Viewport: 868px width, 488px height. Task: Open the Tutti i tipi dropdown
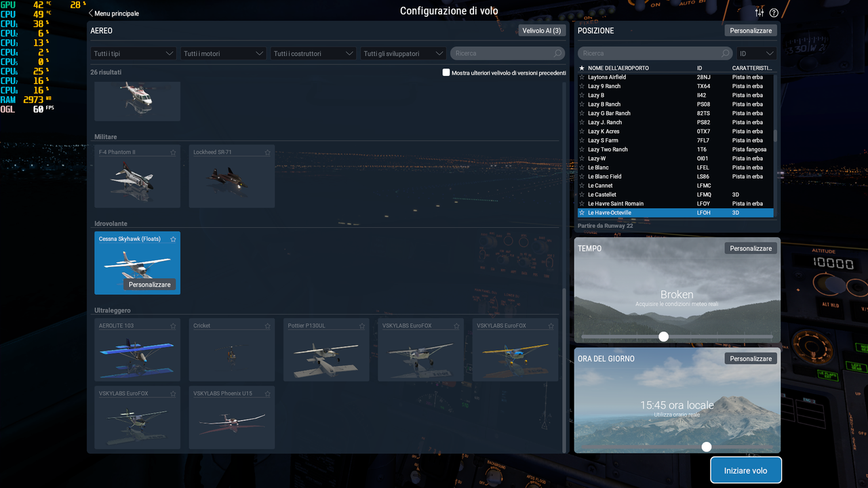click(133, 53)
